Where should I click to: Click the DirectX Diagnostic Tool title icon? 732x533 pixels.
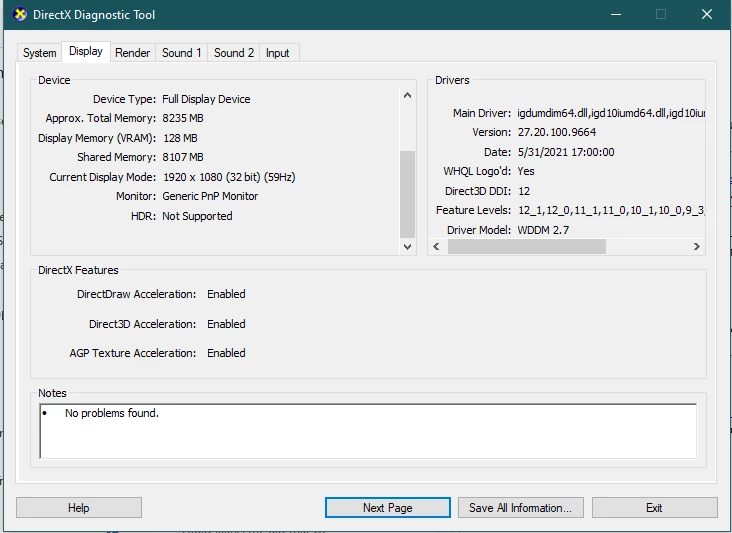tap(19, 14)
